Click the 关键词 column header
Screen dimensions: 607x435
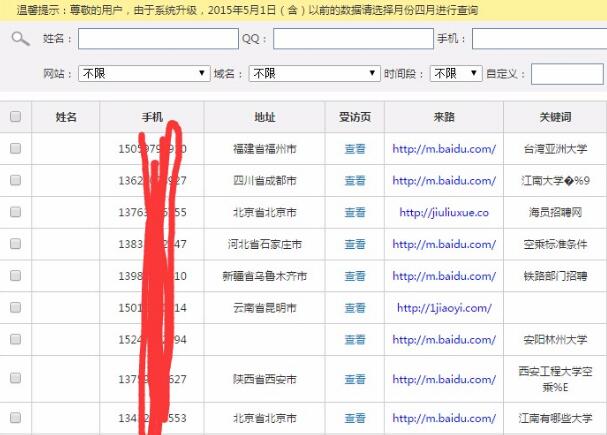[555, 117]
